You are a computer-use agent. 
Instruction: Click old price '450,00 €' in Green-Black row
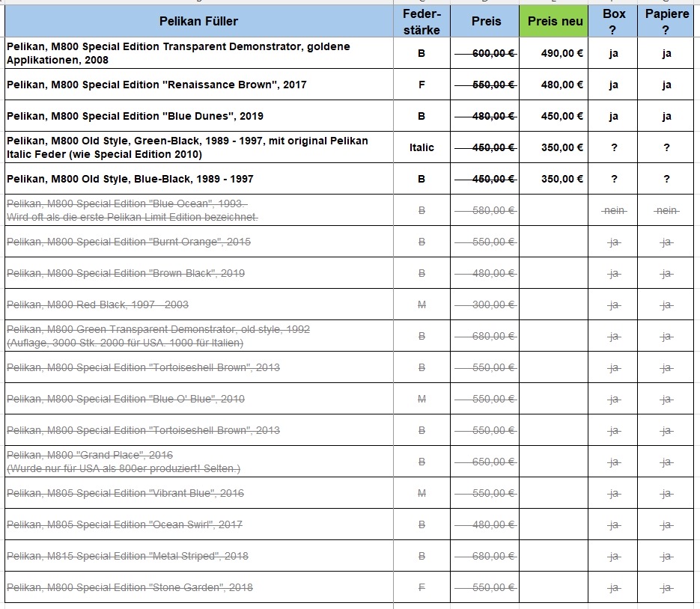(485, 147)
